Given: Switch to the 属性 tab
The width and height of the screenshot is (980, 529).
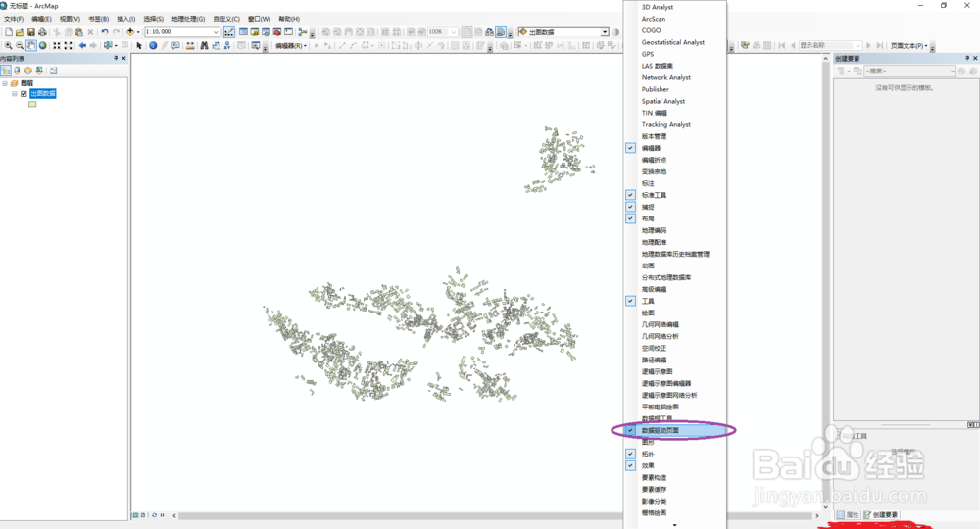Looking at the screenshot, I should 848,515.
